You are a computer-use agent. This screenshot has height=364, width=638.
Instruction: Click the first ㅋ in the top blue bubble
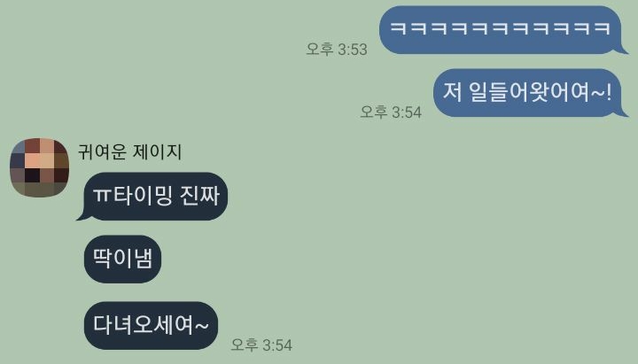pyautogui.click(x=399, y=28)
